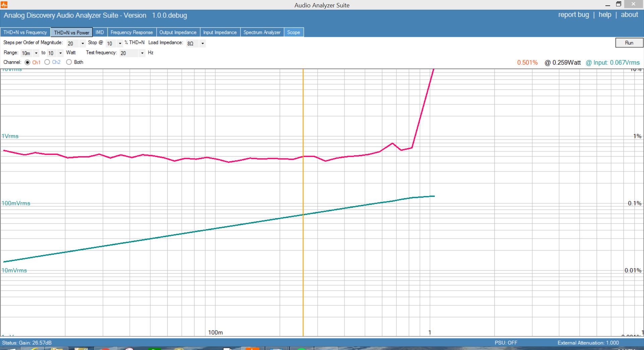
Task: Select the Both channels radio button
Action: click(x=69, y=62)
